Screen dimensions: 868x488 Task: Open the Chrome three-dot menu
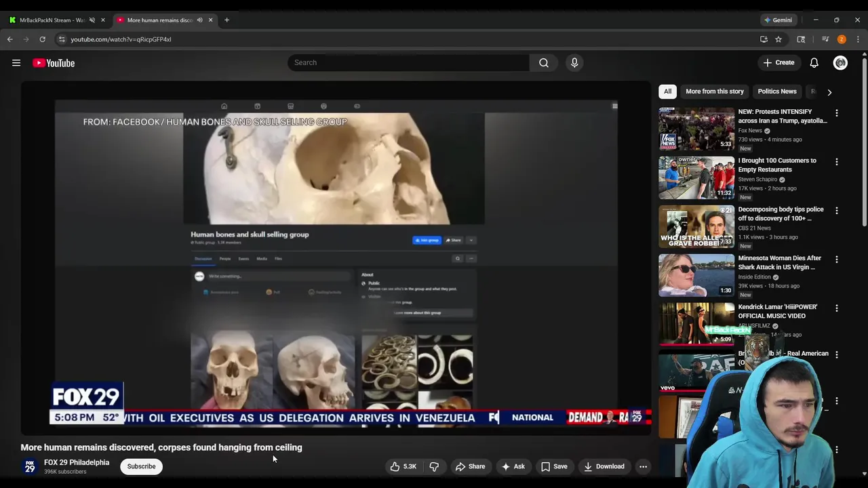[858, 39]
